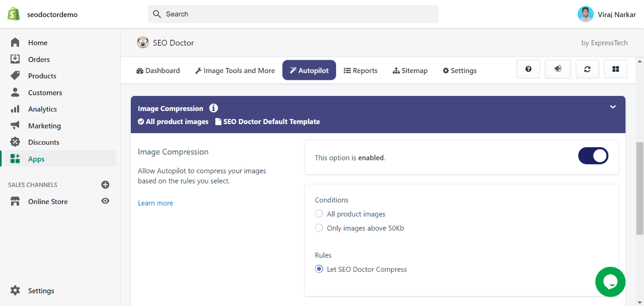644x306 pixels.
Task: Click info icon beside Image Compression
Action: click(x=214, y=108)
